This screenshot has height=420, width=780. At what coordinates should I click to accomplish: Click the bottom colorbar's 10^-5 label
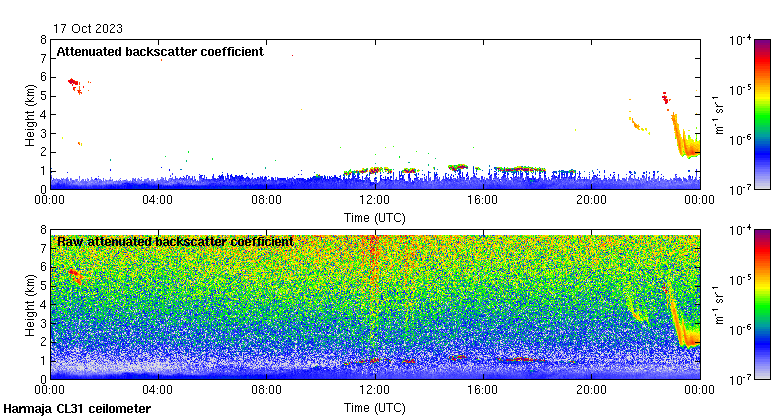[x=740, y=280]
